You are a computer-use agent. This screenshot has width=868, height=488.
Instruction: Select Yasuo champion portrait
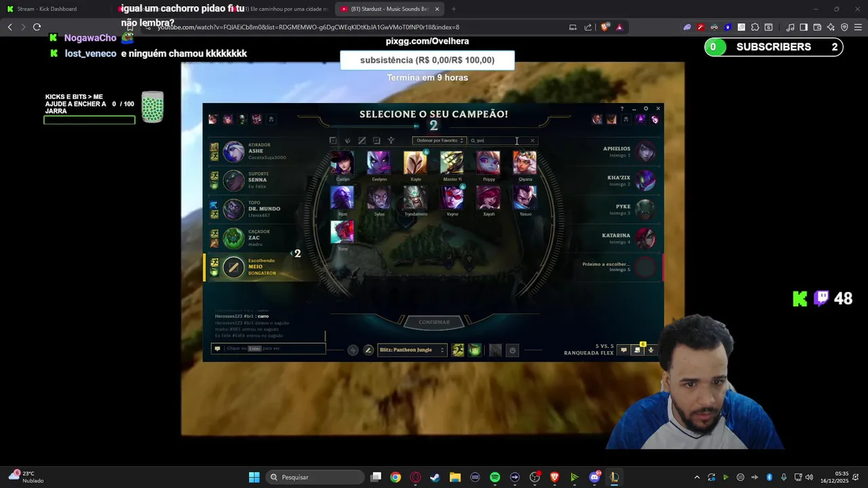tap(525, 198)
